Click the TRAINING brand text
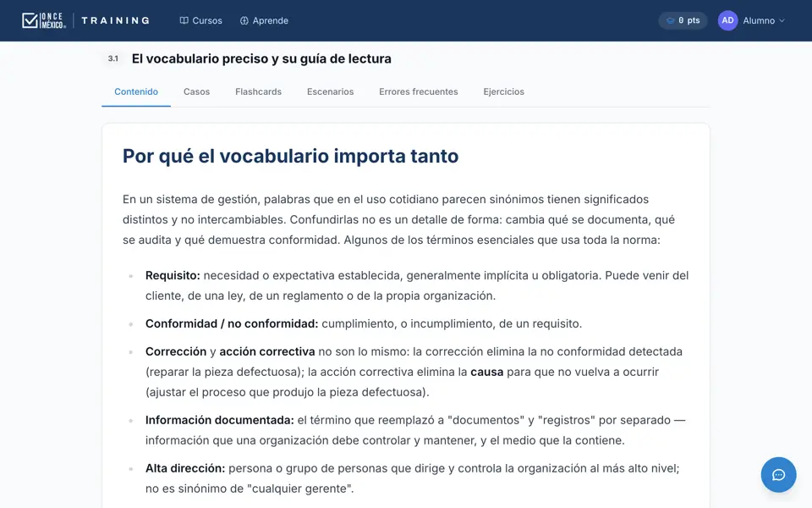 tap(116, 20)
